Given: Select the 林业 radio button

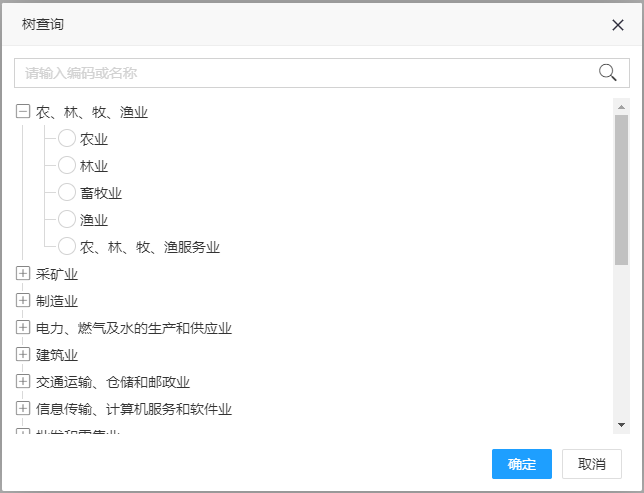Looking at the screenshot, I should tap(67, 166).
